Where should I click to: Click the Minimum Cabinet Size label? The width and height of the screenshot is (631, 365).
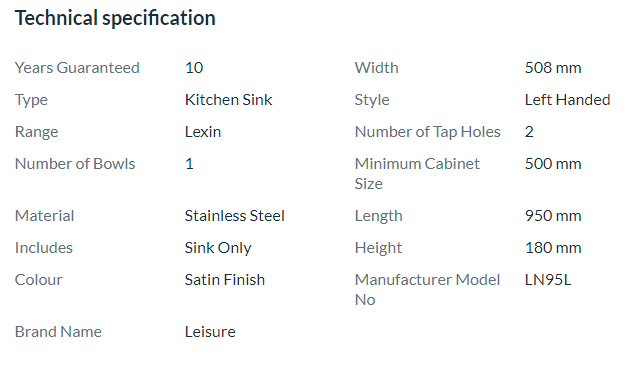coord(417,174)
